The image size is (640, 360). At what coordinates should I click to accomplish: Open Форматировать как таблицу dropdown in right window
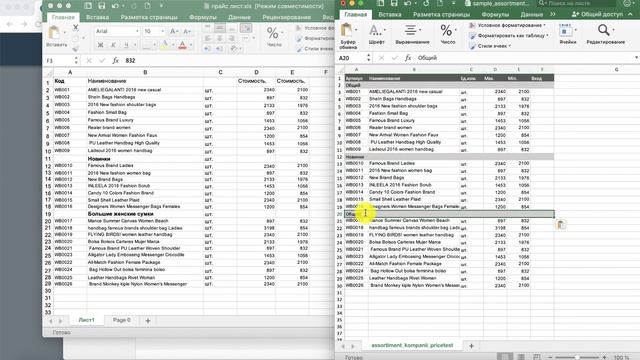tap(509, 36)
